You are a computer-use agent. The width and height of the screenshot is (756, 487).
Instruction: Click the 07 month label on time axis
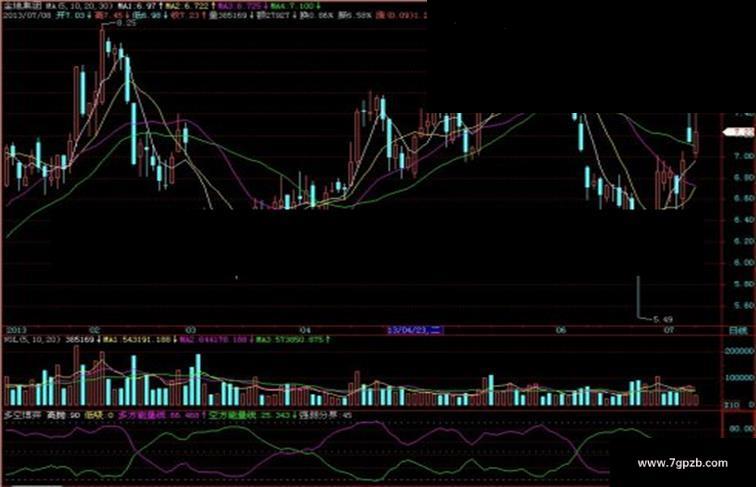point(668,330)
